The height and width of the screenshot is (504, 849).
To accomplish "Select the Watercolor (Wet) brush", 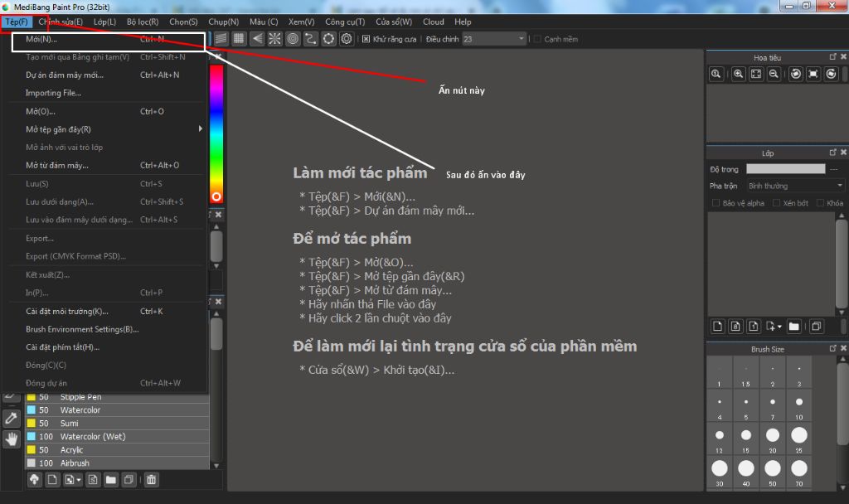I will (x=117, y=436).
